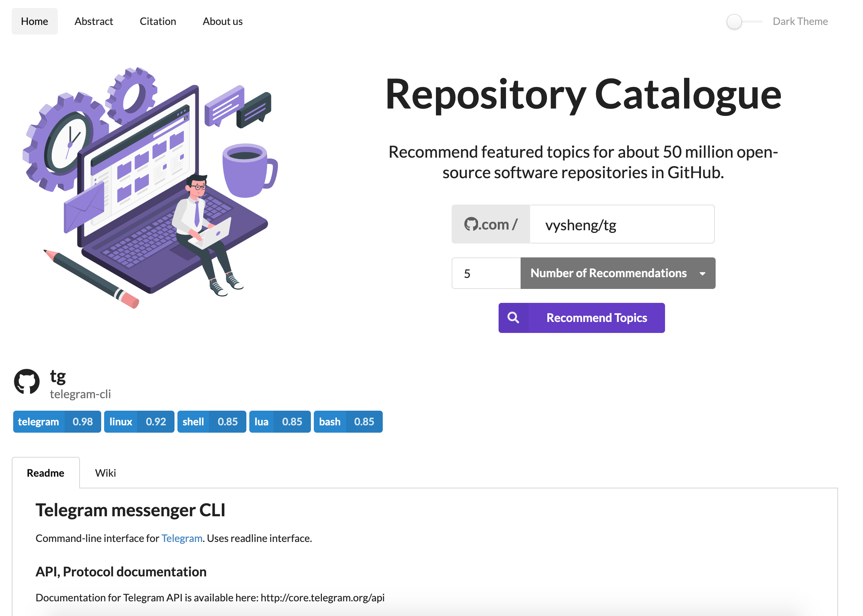Click the GitHub octocat icon beside tg

pyautogui.click(x=26, y=382)
